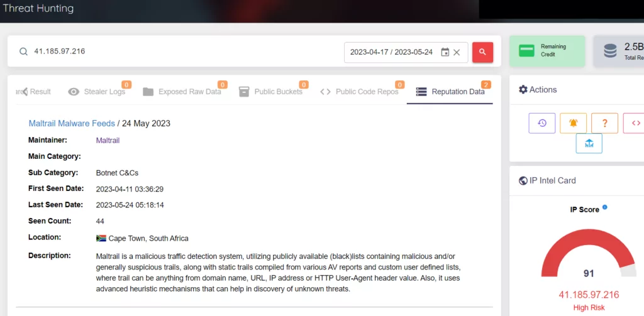Click the IP Score info icon

coord(604,207)
